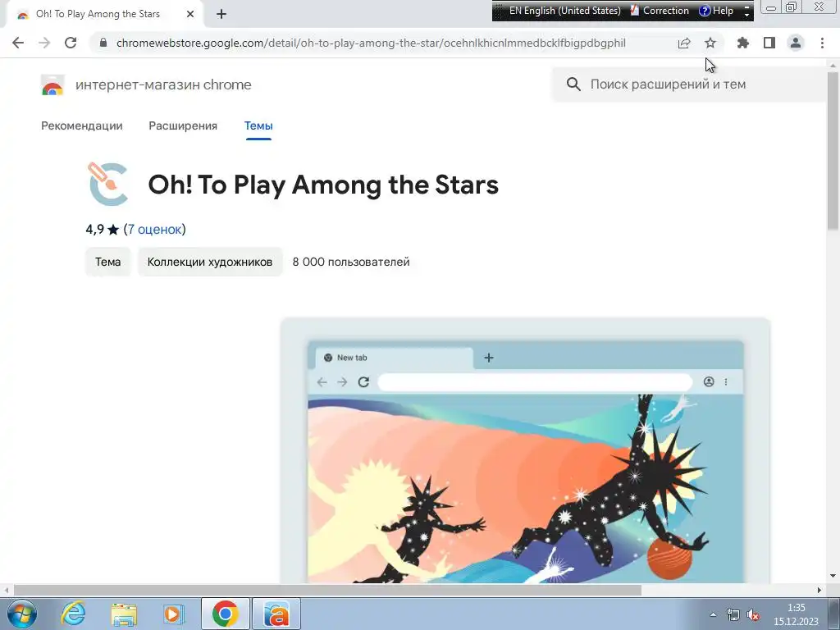Screen dimensions: 840x630
Task: Go back using the browser back arrow
Action: coord(18,43)
